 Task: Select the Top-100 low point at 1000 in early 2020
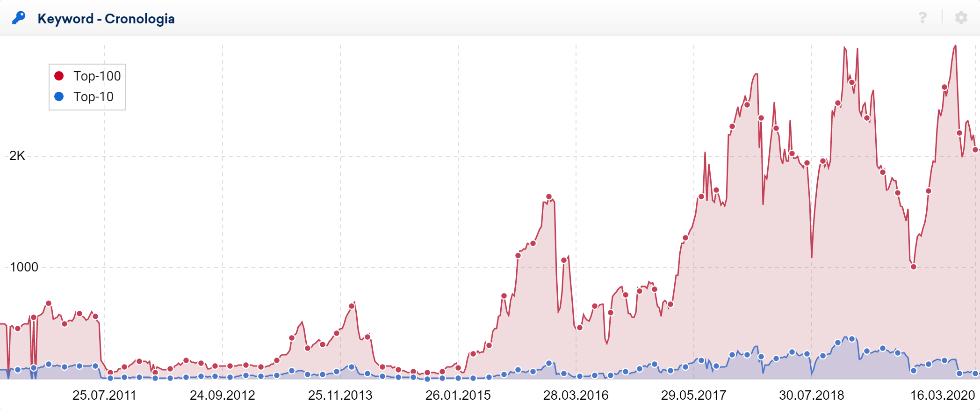coord(914,267)
